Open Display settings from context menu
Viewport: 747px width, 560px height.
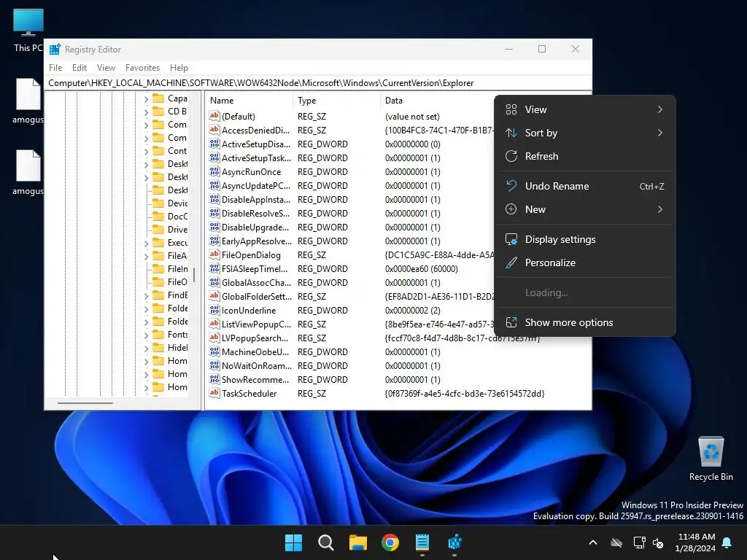[584, 239]
